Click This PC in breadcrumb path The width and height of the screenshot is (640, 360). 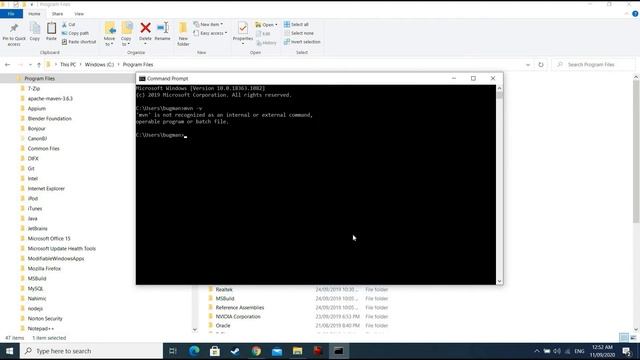(x=68, y=64)
